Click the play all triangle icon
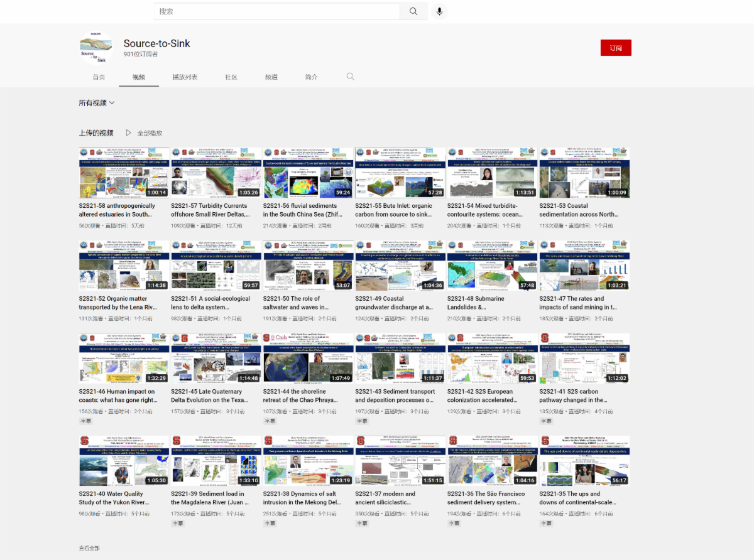Screen dimensions: 754x560 pos(129,132)
